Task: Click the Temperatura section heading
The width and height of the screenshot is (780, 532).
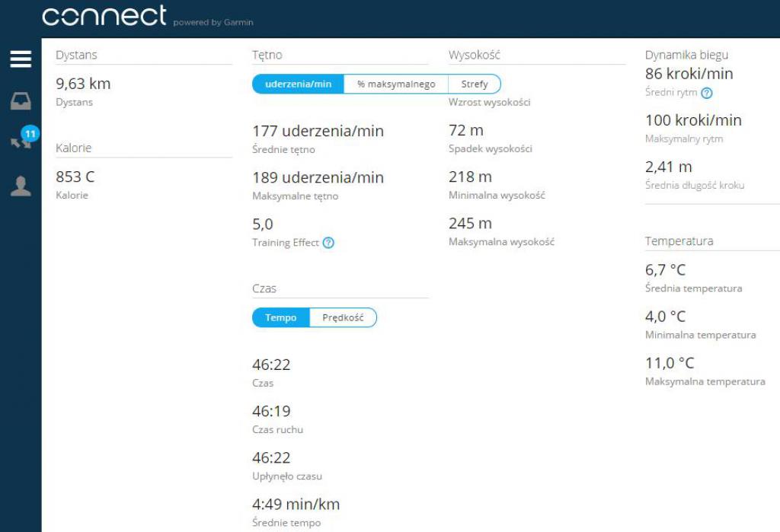Action: point(679,241)
